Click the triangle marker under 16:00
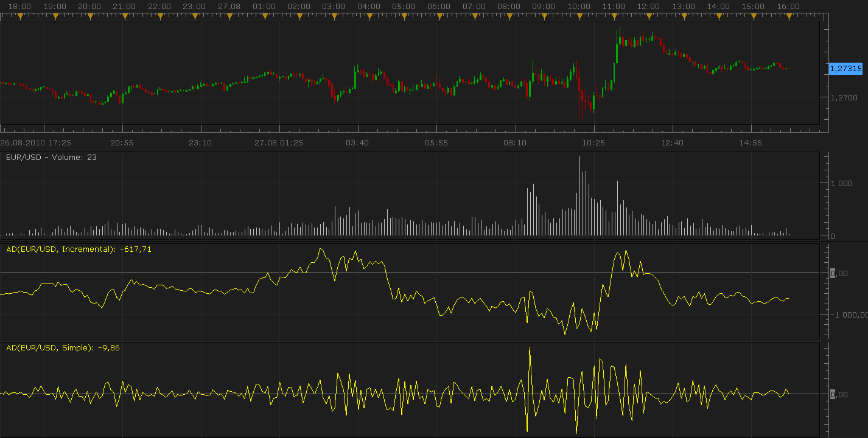 tap(788, 17)
